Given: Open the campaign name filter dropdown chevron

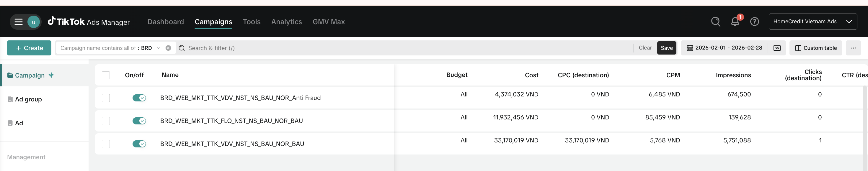Looking at the screenshot, I should click(158, 48).
